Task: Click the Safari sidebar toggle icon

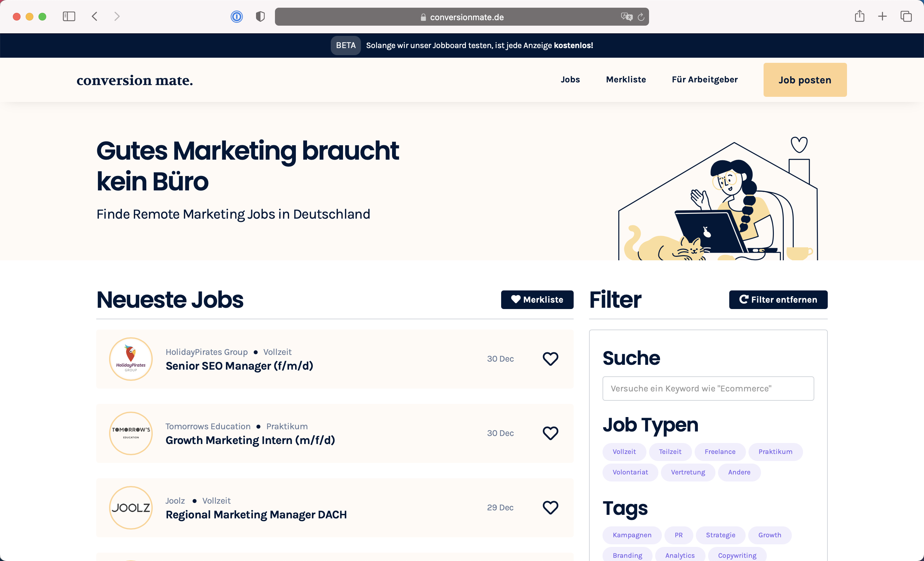Action: tap(69, 16)
